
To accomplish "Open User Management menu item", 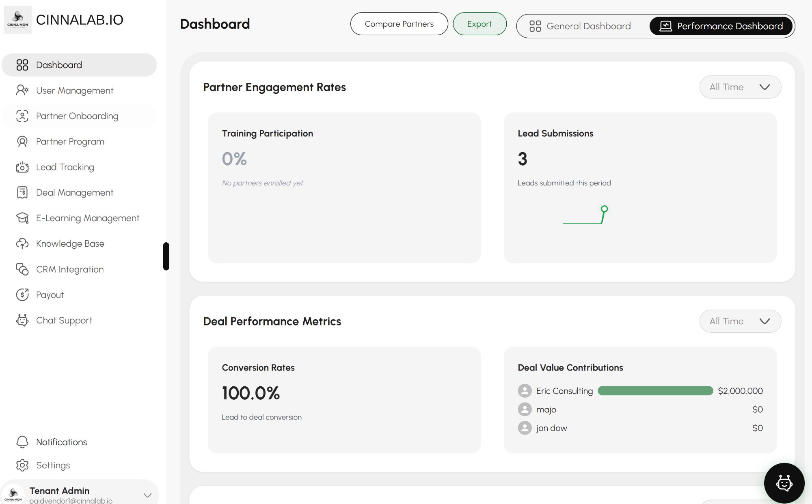I will [x=79, y=90].
